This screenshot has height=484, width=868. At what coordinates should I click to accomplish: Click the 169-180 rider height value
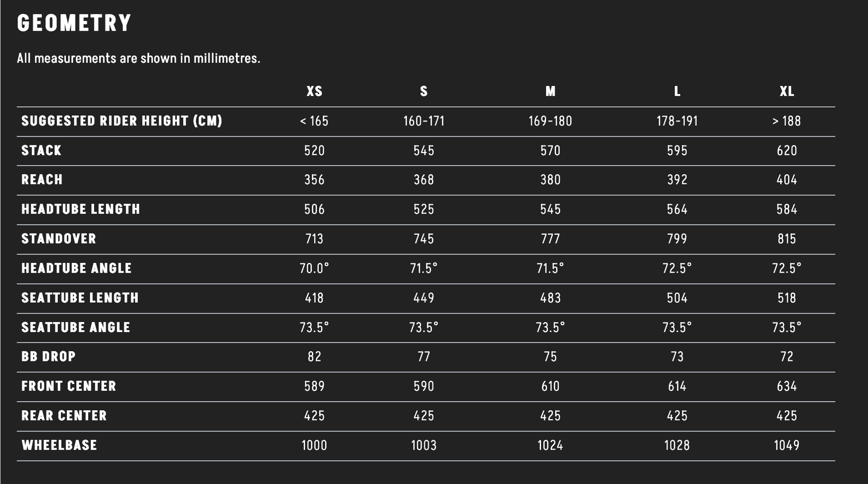tap(550, 121)
